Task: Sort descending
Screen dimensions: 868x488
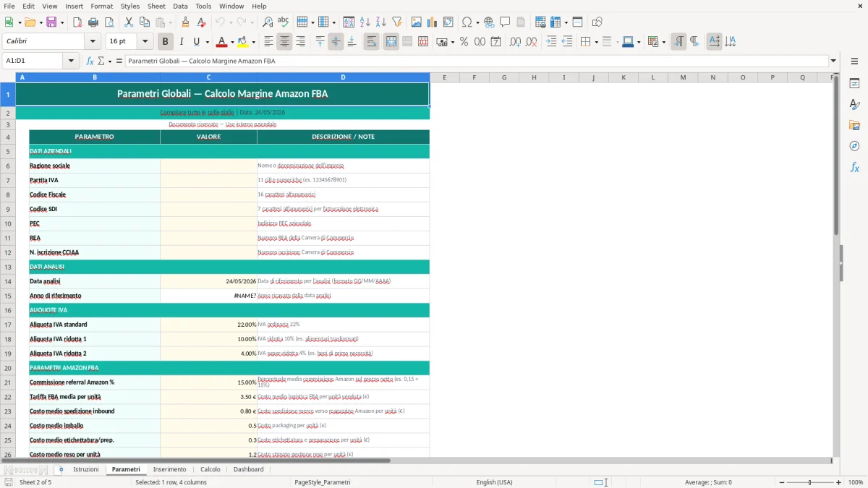Action: pyautogui.click(x=381, y=22)
